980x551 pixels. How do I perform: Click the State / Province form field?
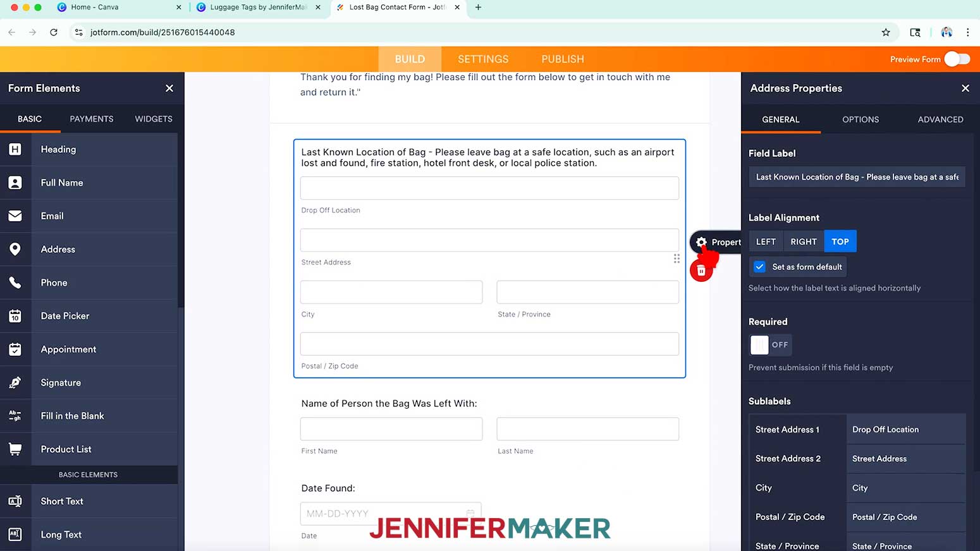click(588, 292)
